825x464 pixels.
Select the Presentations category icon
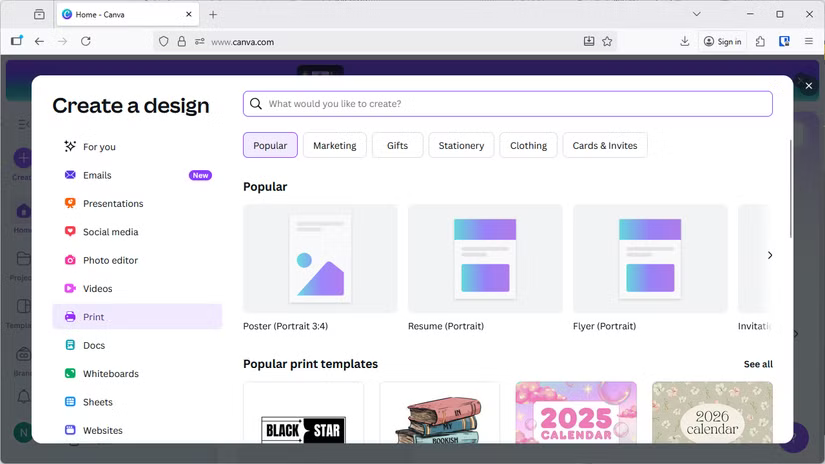pyautogui.click(x=70, y=203)
